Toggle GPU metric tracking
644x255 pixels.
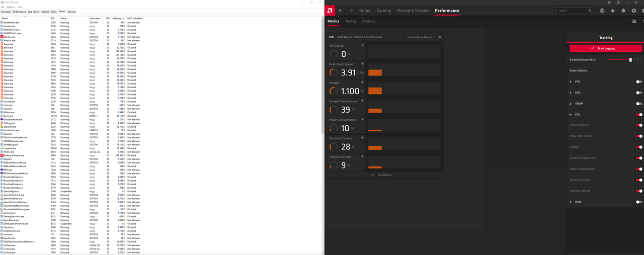pos(639,93)
